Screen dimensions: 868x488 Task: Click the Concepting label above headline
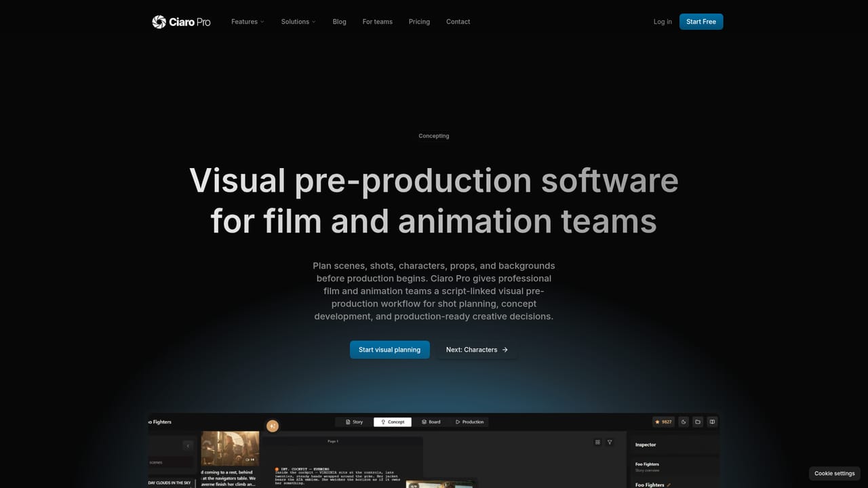pyautogui.click(x=434, y=136)
